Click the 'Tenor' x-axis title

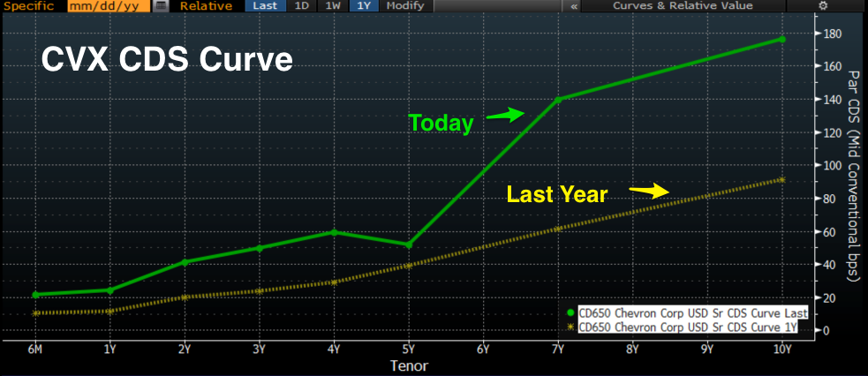point(409,365)
